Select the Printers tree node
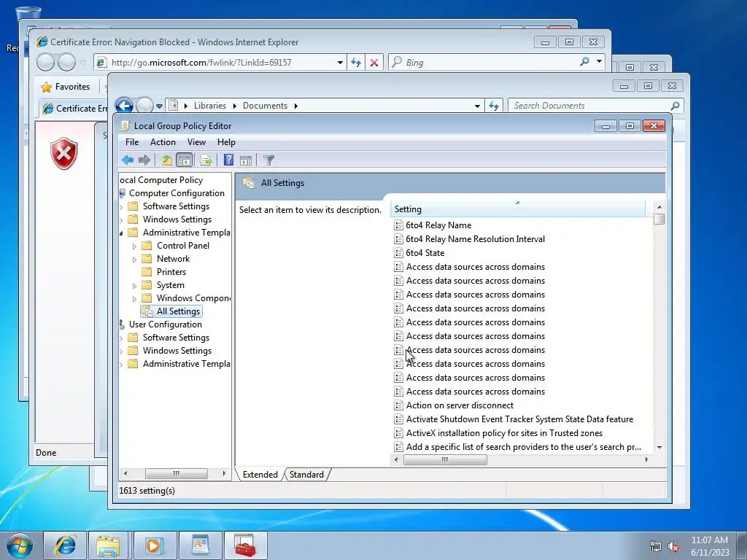Viewport: 747px width, 560px height. [x=171, y=272]
